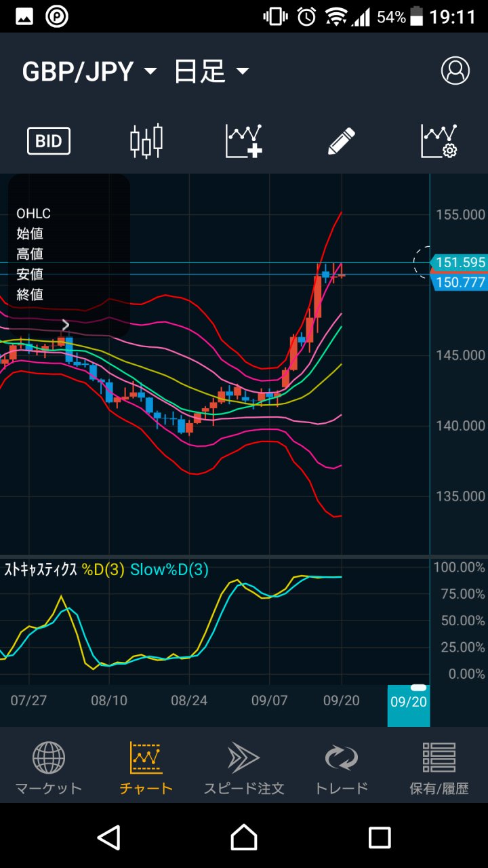Tap the 07/27 date axis label
Image resolution: width=488 pixels, height=868 pixels.
tap(28, 701)
